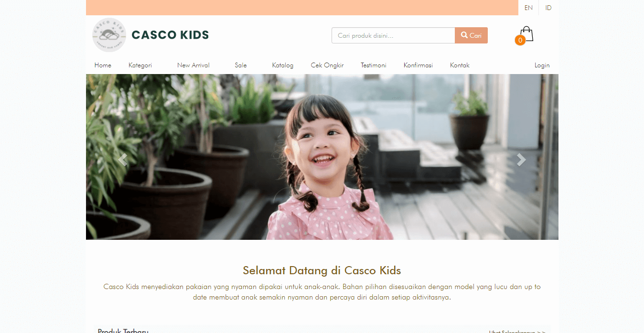Open Cek Ongkir shipping checker
The image size is (644, 333).
[327, 65]
